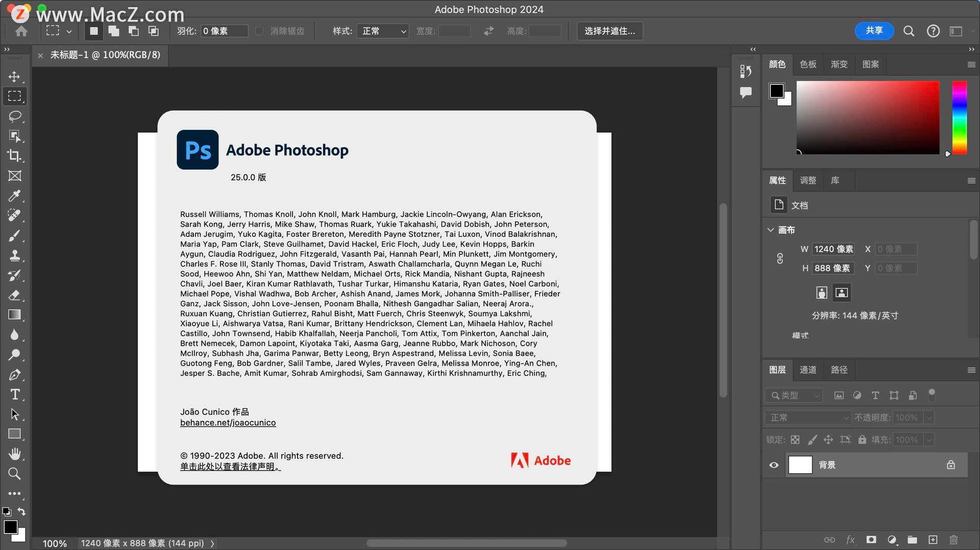Open the layer opacity dropdown arrow

pyautogui.click(x=929, y=418)
